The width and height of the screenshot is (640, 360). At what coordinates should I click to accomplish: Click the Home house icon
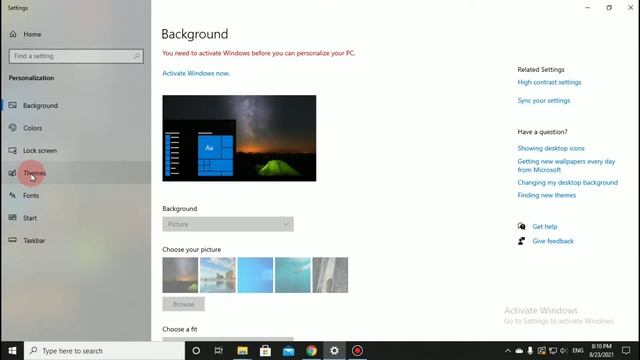(x=13, y=34)
